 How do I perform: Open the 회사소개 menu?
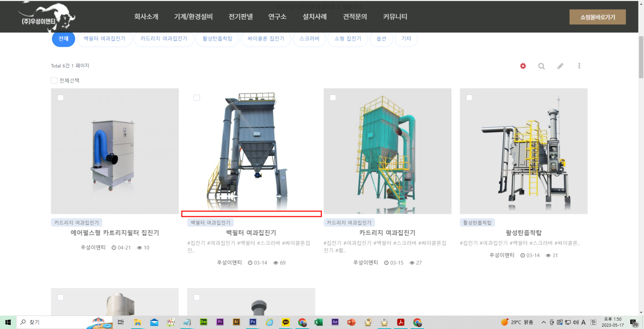pos(146,17)
